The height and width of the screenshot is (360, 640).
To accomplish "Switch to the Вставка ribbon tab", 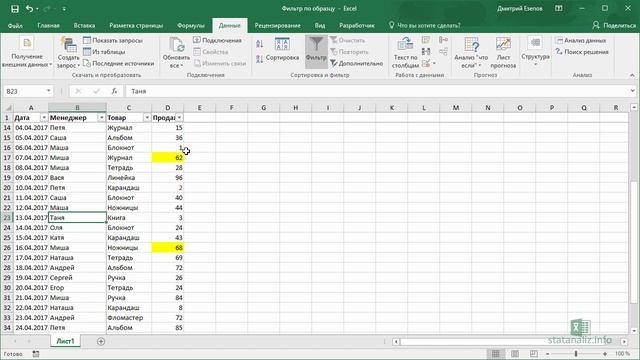I will 84,25.
